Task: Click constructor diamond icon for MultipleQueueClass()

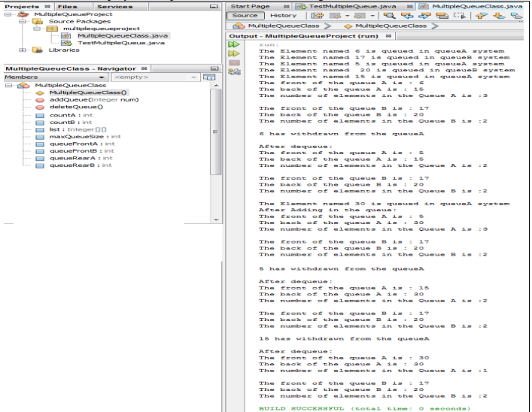Action: point(40,92)
